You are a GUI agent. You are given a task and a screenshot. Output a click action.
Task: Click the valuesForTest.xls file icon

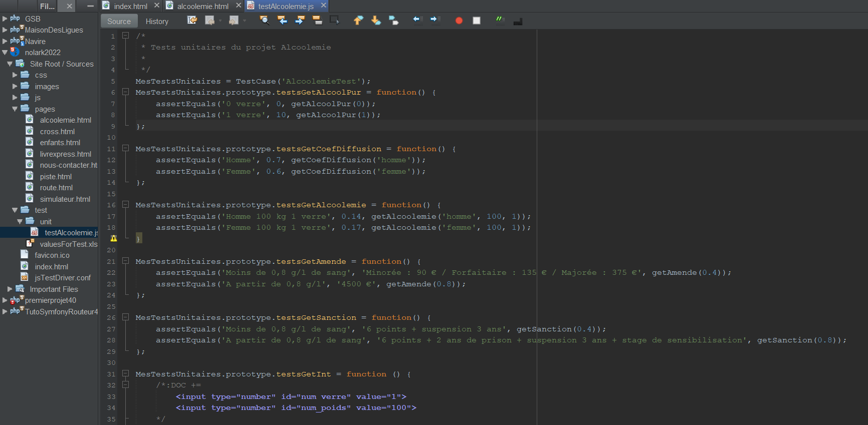pos(30,243)
